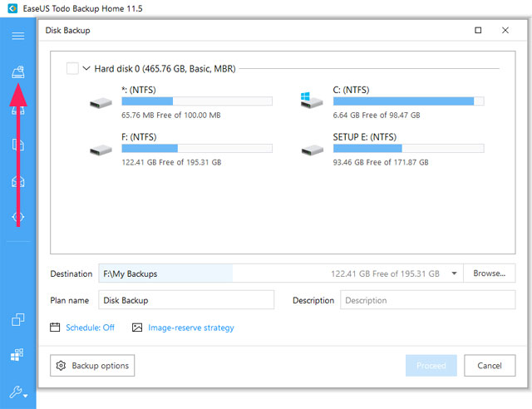Viewport: 532px width, 409px height.
Task: Select text "65.76 MB Free of 100.00 MB"
Action: point(171,116)
